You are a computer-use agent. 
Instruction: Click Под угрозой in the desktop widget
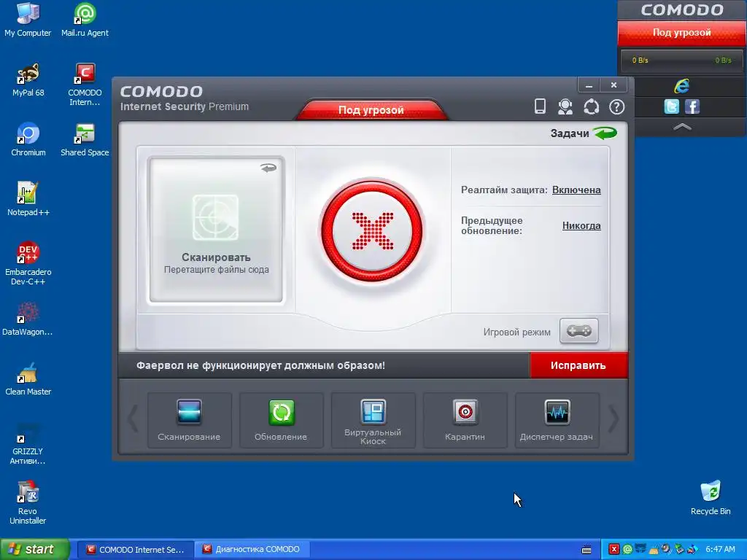tap(682, 33)
